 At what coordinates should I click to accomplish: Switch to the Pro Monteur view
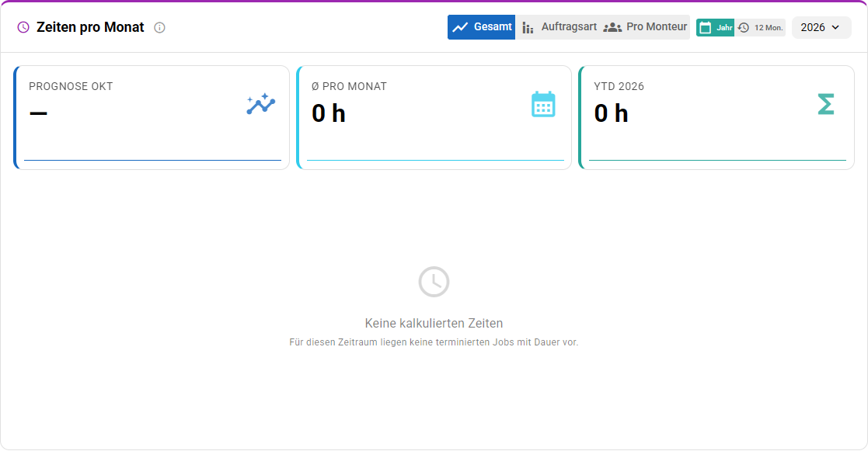(646, 27)
